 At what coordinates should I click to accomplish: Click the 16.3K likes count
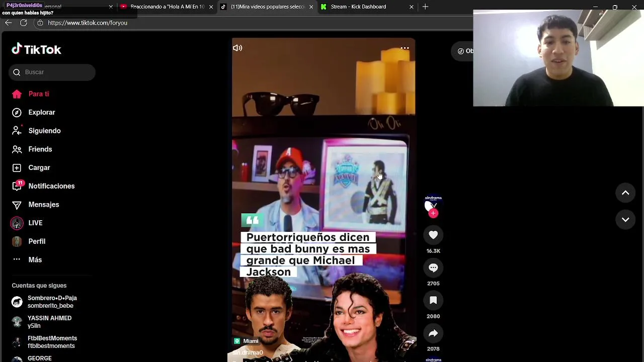click(x=433, y=251)
